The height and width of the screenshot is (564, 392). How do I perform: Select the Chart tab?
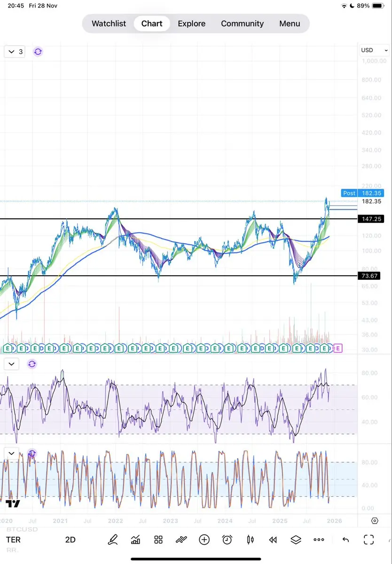click(152, 24)
